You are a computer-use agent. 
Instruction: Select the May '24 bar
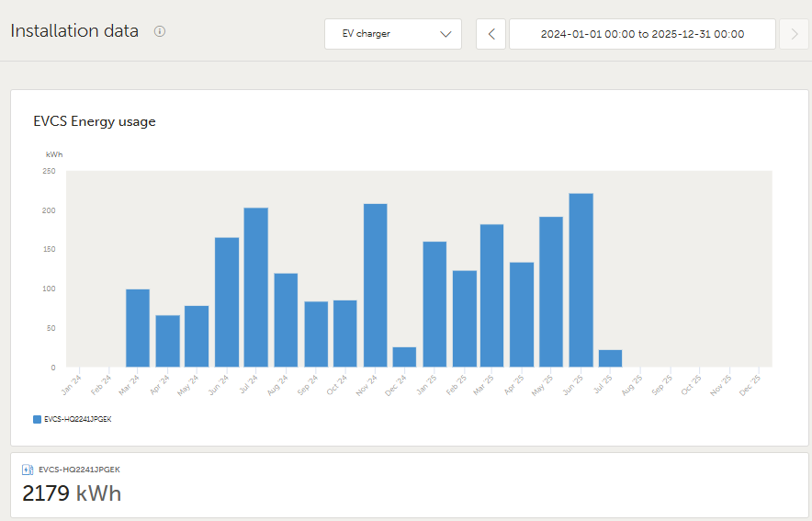pyautogui.click(x=197, y=336)
